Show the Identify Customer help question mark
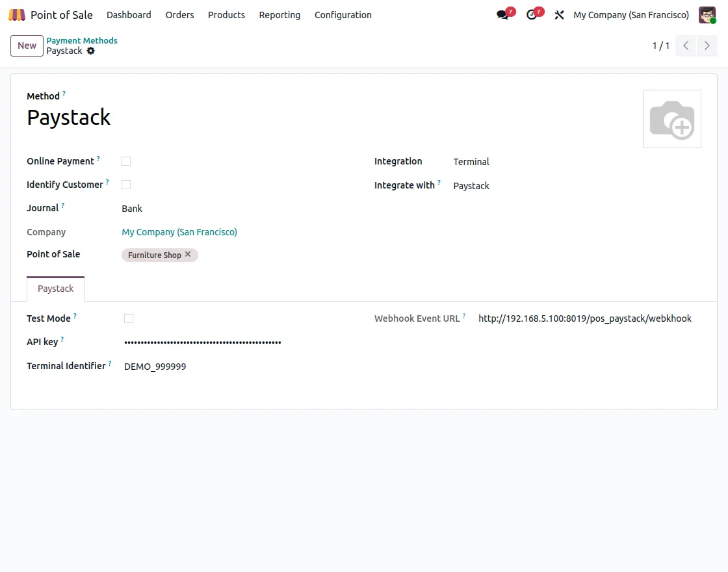This screenshot has width=728, height=572. [107, 182]
